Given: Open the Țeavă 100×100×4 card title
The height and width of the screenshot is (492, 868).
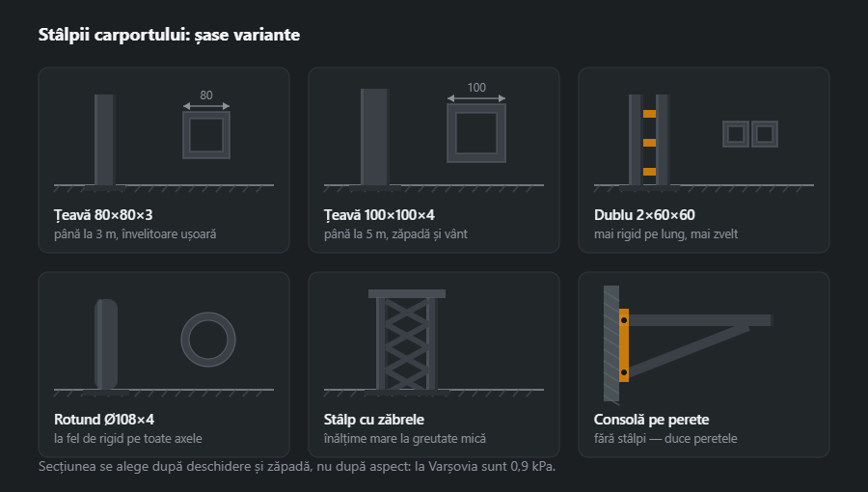Looking at the screenshot, I should 379,215.
